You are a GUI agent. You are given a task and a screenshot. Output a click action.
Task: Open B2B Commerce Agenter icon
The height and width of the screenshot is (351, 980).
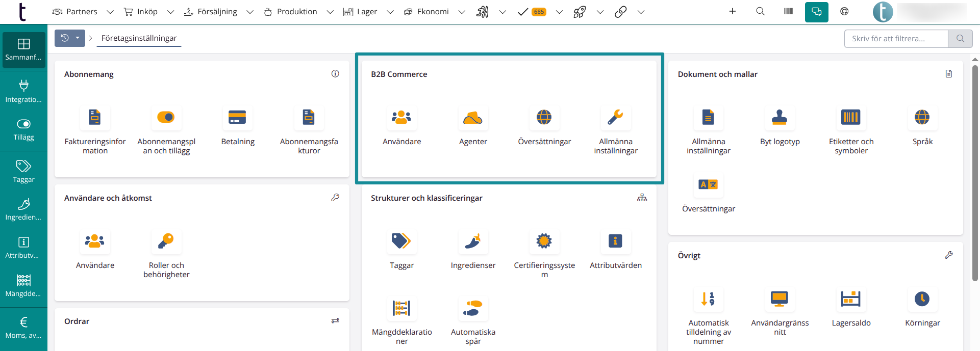(472, 118)
